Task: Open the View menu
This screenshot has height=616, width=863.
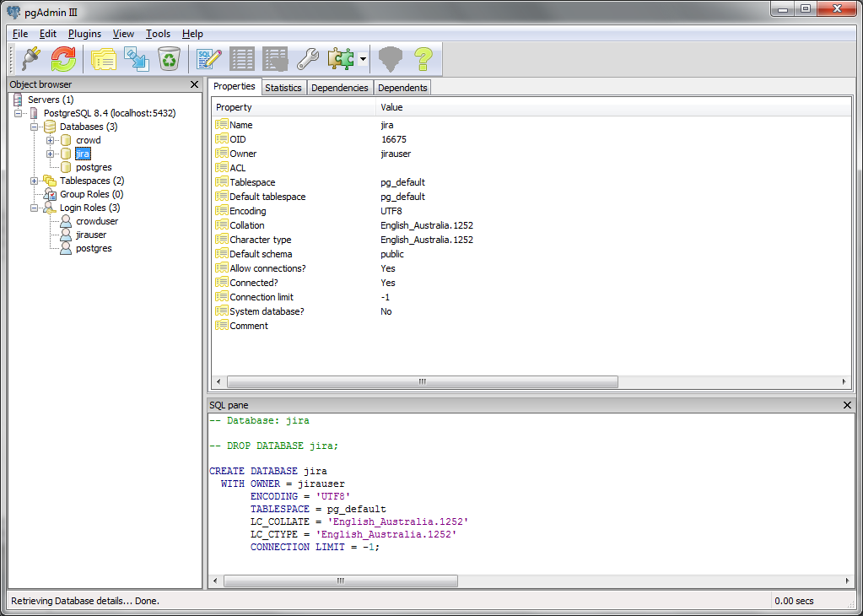Action: coord(123,34)
